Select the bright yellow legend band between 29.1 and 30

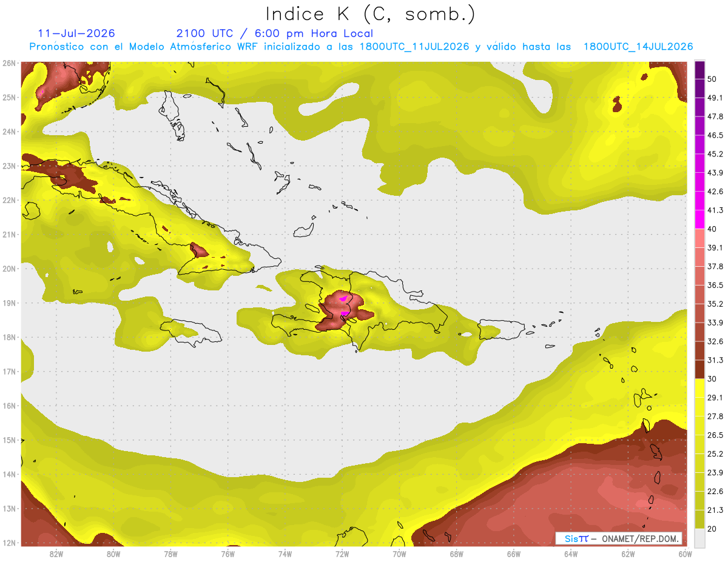699,388
